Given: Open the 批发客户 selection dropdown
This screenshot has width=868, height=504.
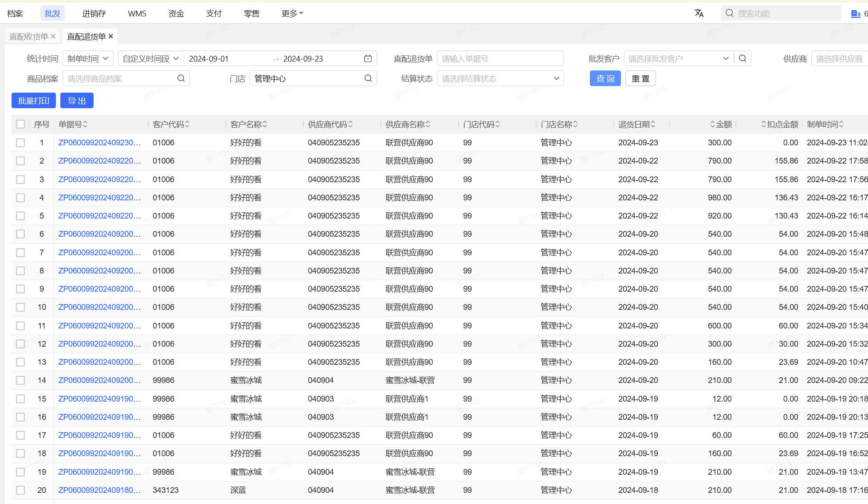Looking at the screenshot, I should 678,59.
